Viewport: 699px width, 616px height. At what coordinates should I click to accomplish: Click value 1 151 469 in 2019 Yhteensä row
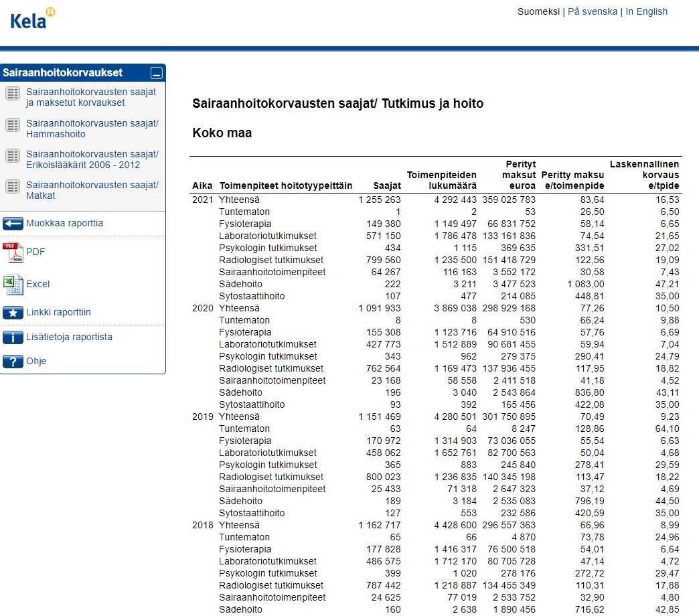point(380,416)
